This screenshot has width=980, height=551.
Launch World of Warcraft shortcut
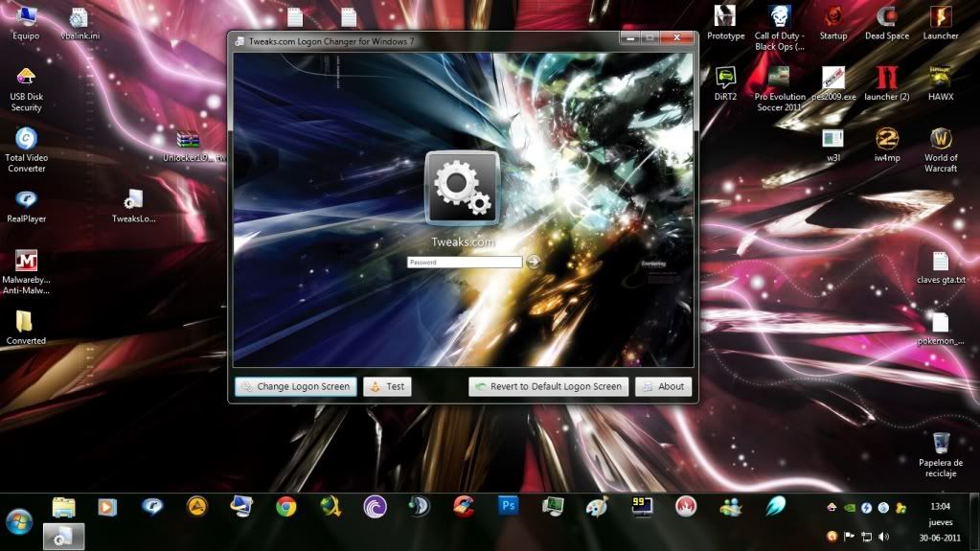[x=941, y=150]
